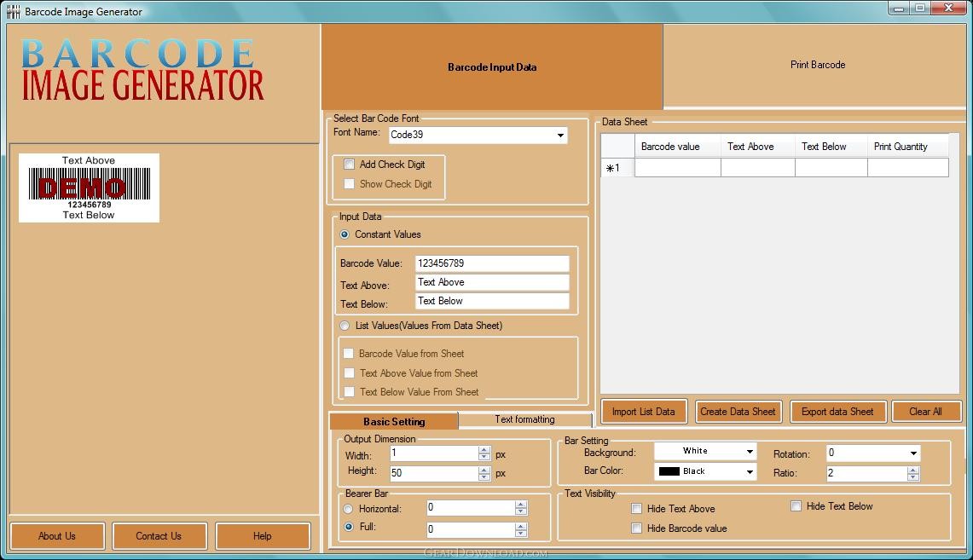
Task: Open the Font Name dropdown
Action: click(560, 136)
